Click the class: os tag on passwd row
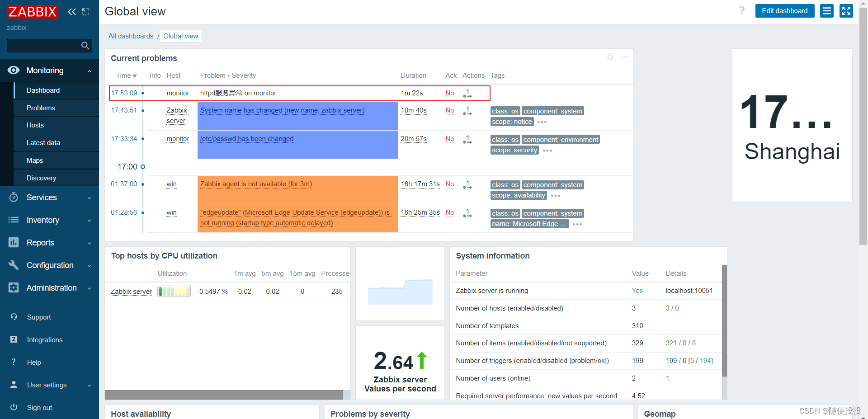The width and height of the screenshot is (868, 419). [505, 140]
